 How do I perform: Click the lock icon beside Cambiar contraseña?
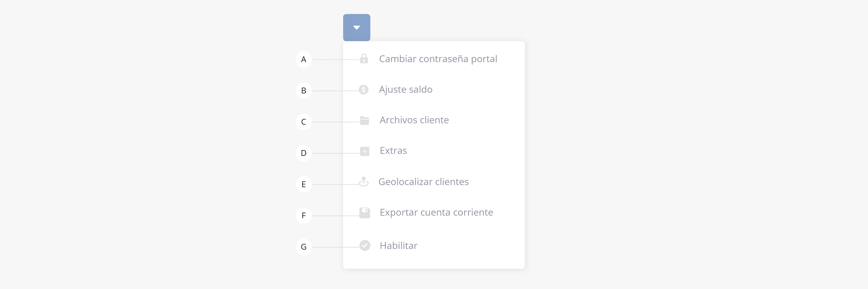tap(364, 59)
